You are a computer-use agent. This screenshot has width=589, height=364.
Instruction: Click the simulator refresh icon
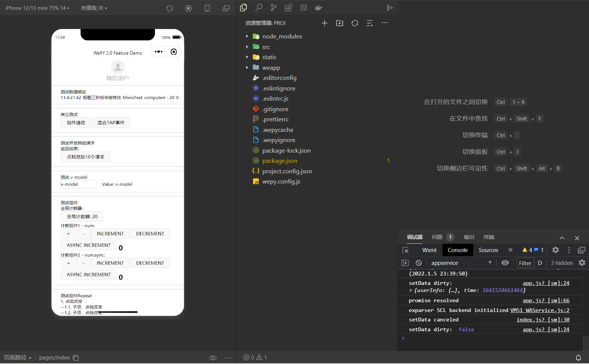click(170, 8)
